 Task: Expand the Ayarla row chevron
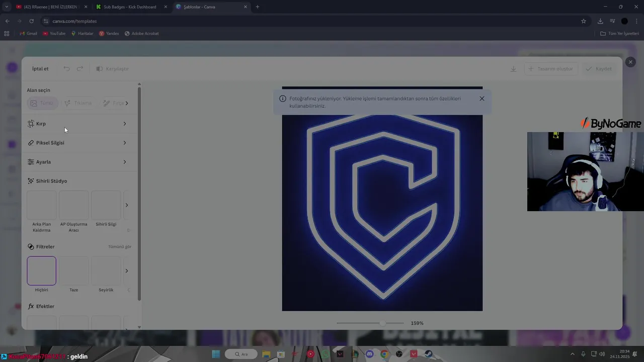(125, 162)
